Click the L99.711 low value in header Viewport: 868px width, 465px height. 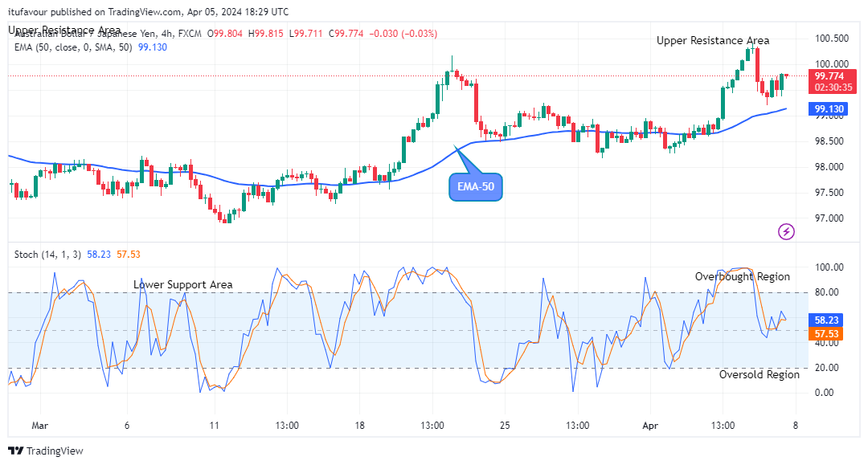pos(306,34)
